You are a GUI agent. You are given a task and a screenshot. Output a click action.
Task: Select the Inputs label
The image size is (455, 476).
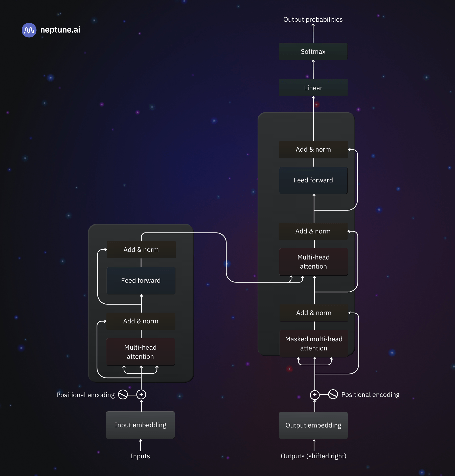tap(140, 456)
